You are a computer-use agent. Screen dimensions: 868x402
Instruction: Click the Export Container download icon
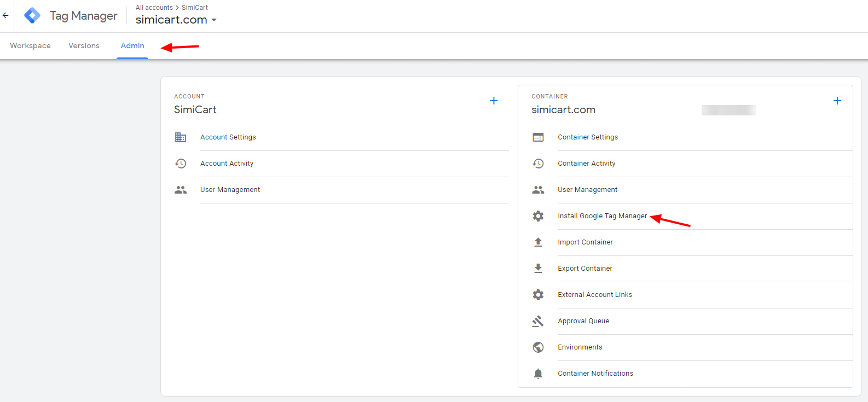click(538, 269)
